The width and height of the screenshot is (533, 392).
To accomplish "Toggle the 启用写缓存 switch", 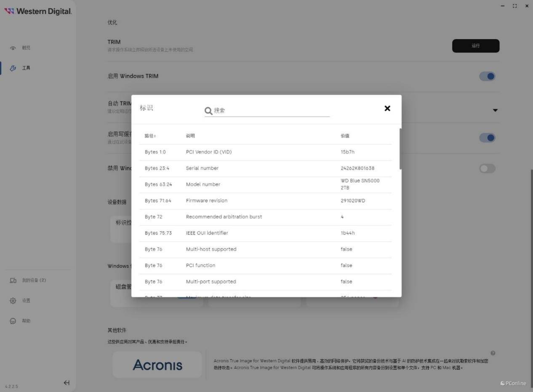I will tap(487, 138).
